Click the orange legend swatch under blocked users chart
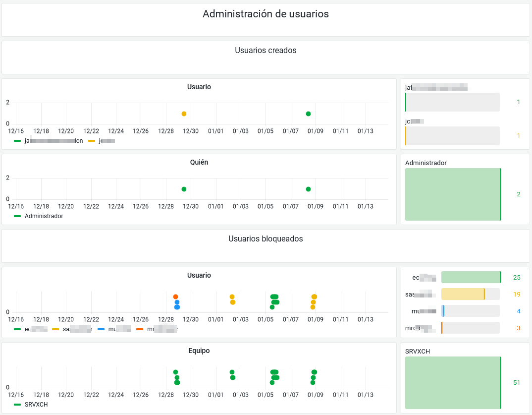This screenshot has height=415, width=532. coord(140,329)
